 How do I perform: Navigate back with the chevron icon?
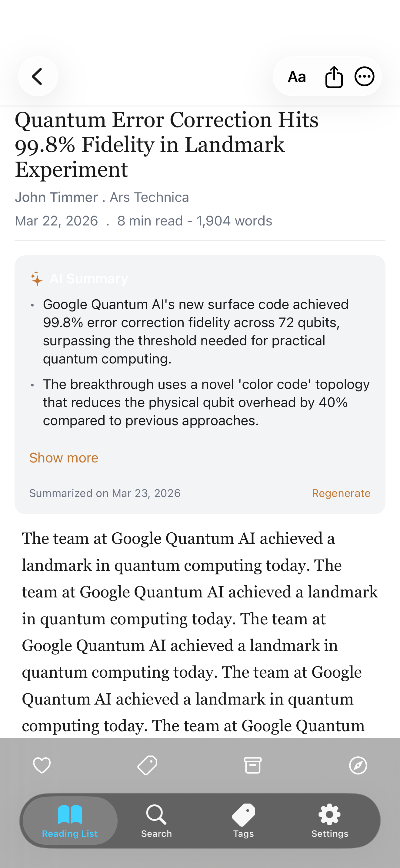point(38,76)
